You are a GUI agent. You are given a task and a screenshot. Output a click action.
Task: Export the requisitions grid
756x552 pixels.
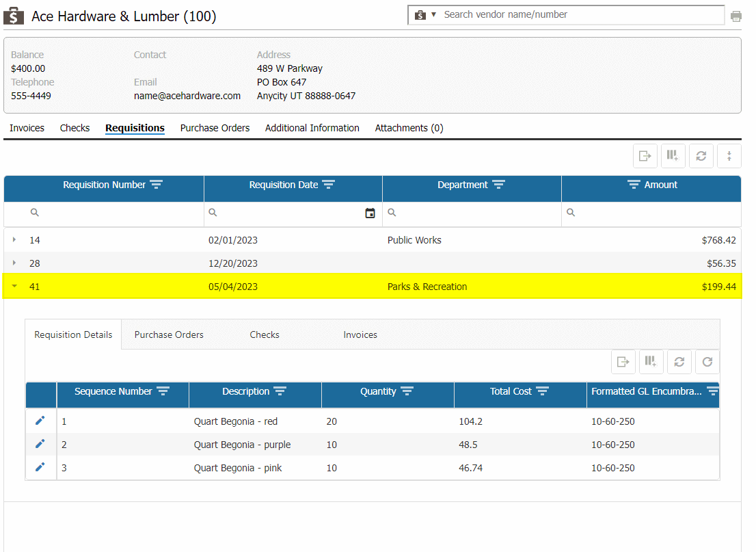tap(645, 156)
